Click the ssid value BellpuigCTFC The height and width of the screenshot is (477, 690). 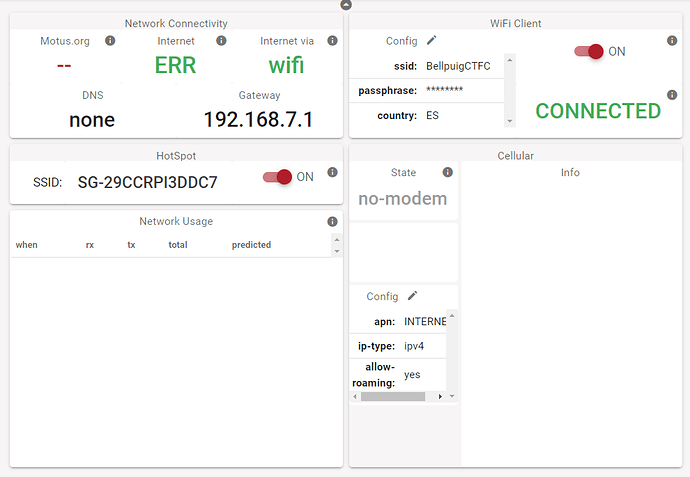458,66
